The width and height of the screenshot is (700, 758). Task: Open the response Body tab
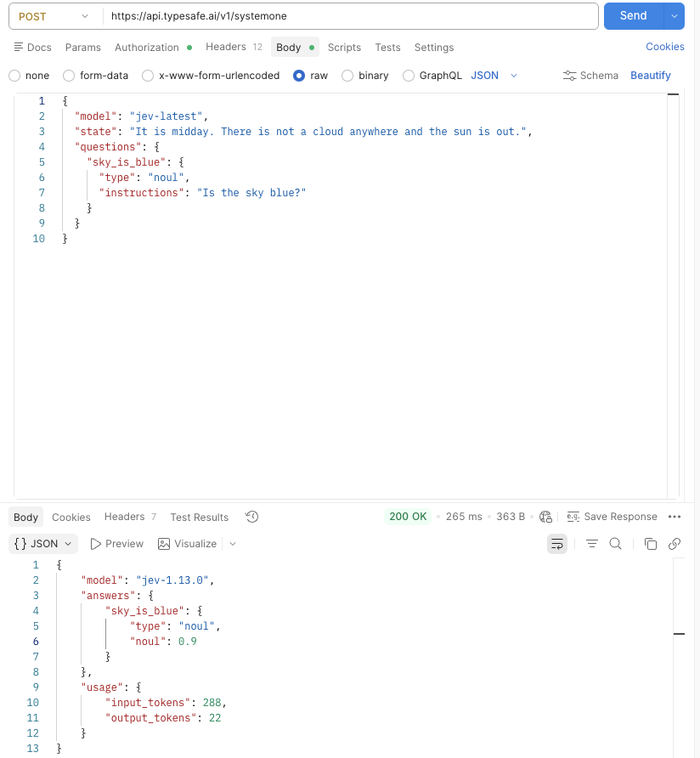25,518
